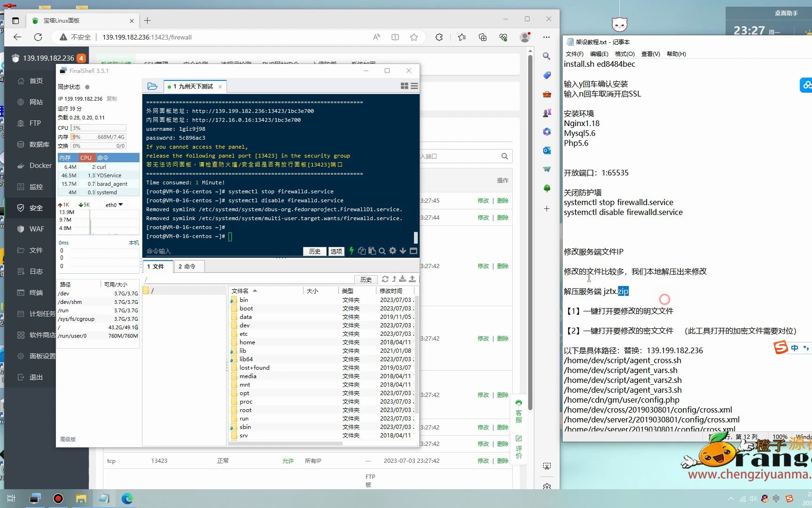The width and height of the screenshot is (812, 508).
Task: Add page to favorites star icon
Action: pyautogui.click(x=414, y=37)
